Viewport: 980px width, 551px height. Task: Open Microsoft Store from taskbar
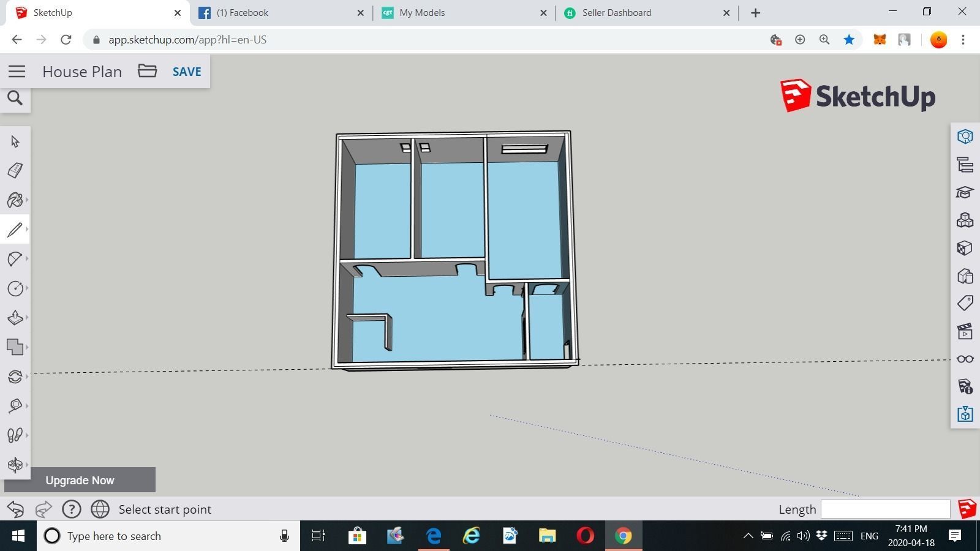click(357, 536)
